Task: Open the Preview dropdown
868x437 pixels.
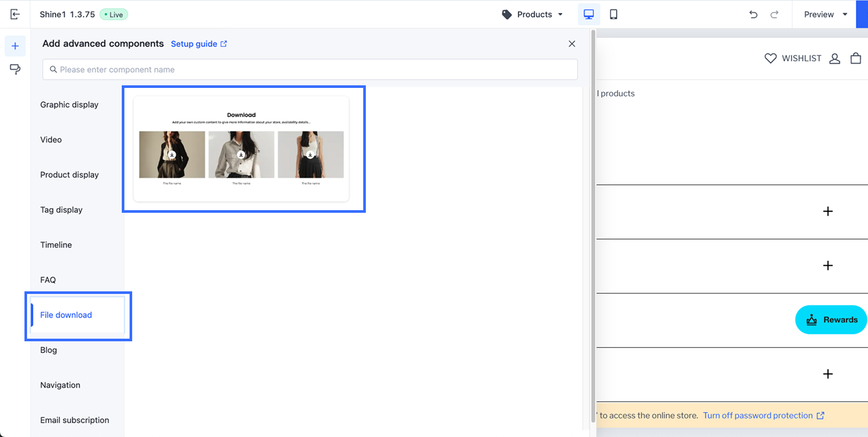Action: click(x=825, y=15)
